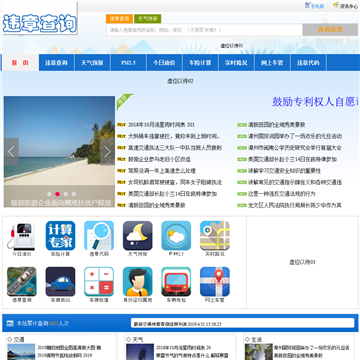
Task: Open the 生活 section heading
Action: [257, 340]
